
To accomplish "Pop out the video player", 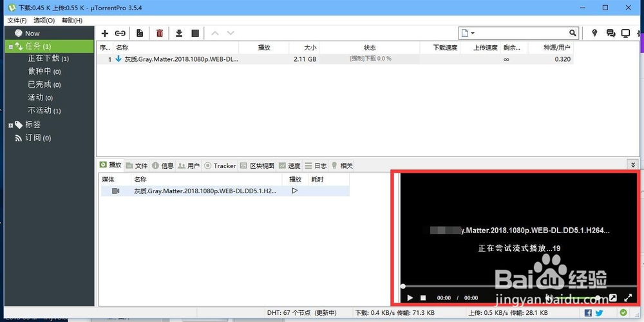I will click(613, 298).
